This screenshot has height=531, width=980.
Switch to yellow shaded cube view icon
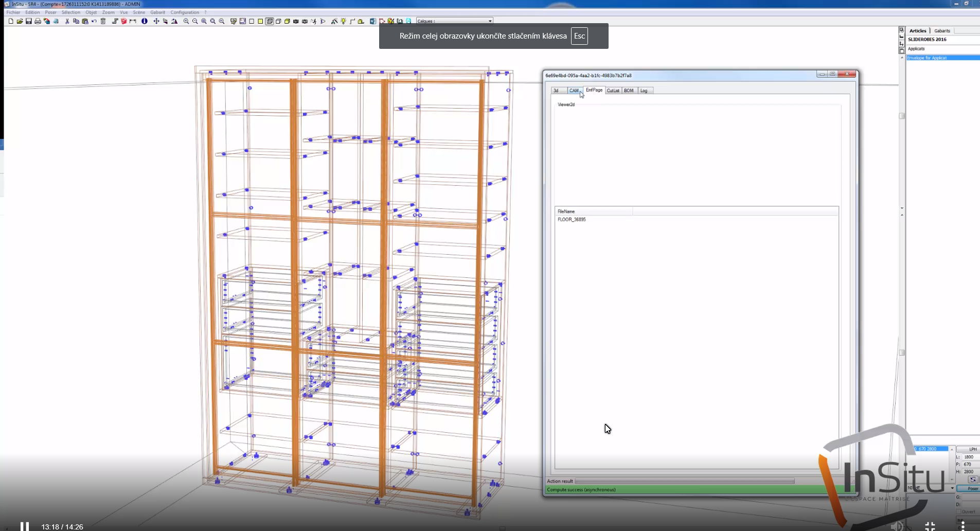pos(287,21)
